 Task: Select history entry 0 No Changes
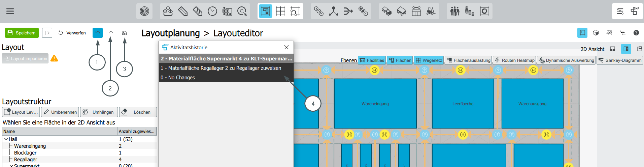pos(226,77)
